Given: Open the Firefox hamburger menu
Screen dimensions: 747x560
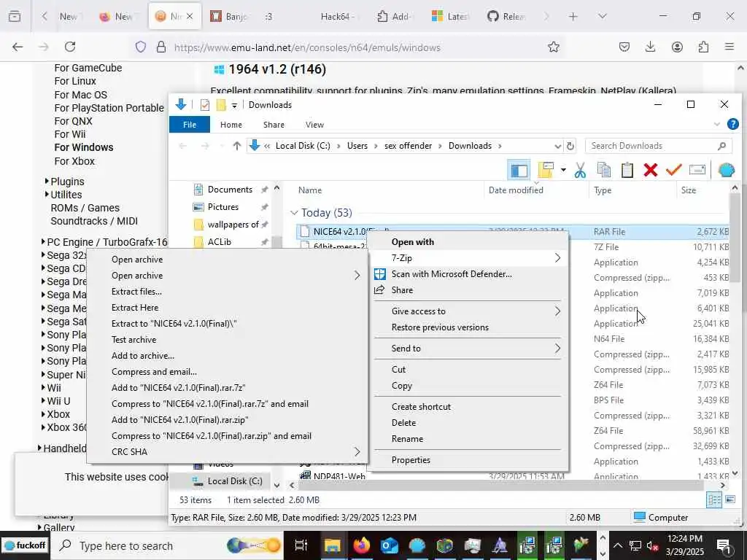Looking at the screenshot, I should pyautogui.click(x=729, y=47).
